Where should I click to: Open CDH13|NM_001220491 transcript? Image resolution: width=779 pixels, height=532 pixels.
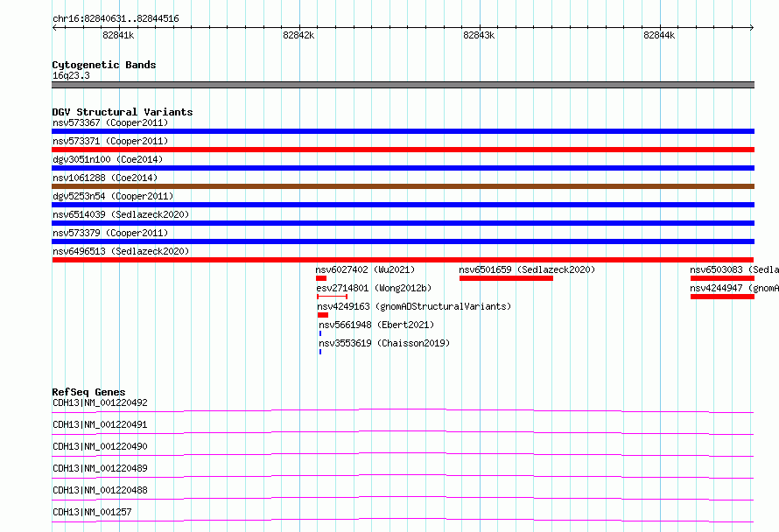[100, 424]
